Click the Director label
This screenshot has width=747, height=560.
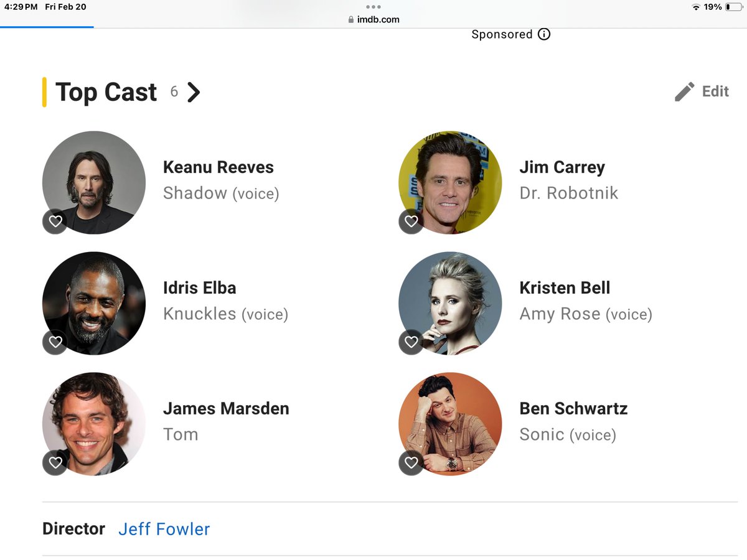click(x=73, y=529)
